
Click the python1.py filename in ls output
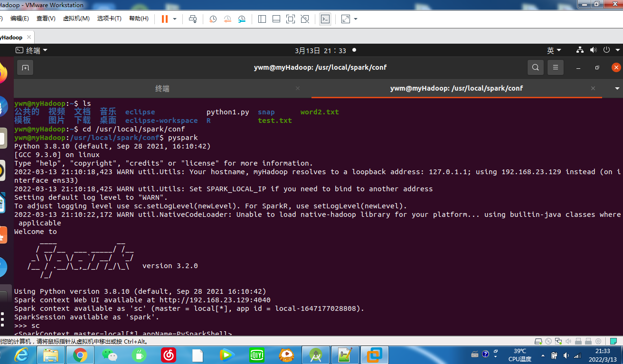tap(228, 112)
